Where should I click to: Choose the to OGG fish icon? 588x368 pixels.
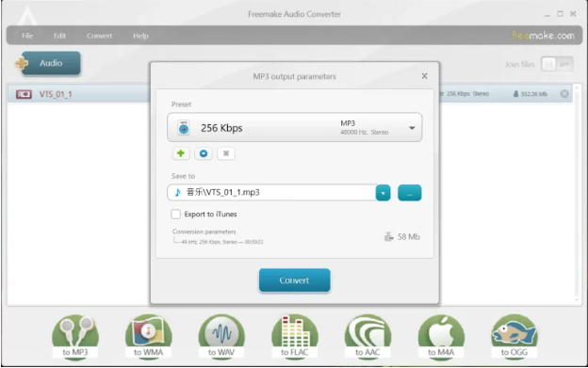[x=514, y=337]
